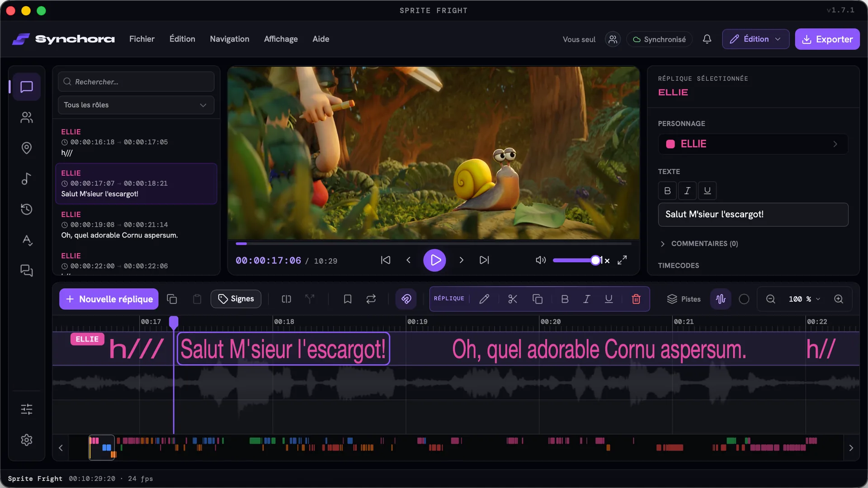Split line with the split icon
Image resolution: width=868 pixels, height=488 pixels.
[286, 299]
